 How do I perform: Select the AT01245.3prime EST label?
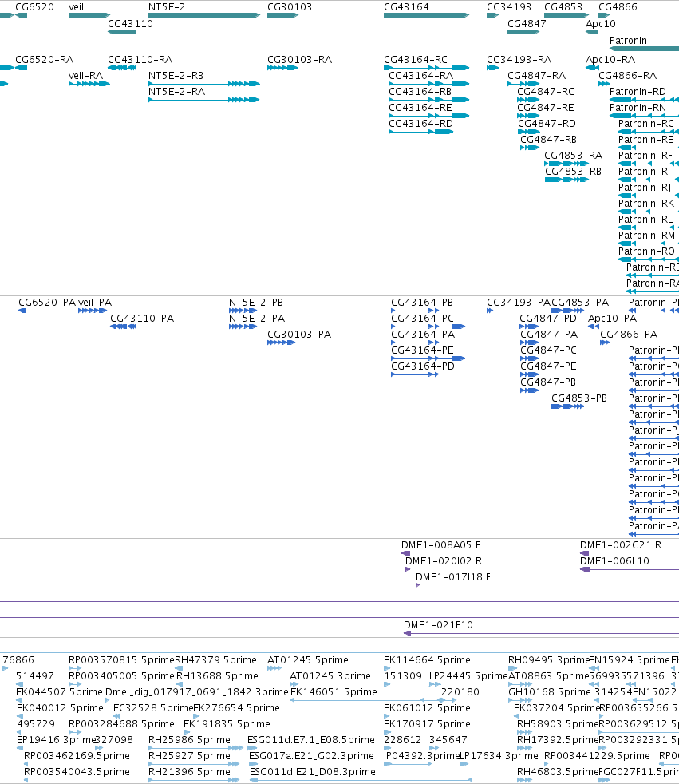click(x=330, y=676)
